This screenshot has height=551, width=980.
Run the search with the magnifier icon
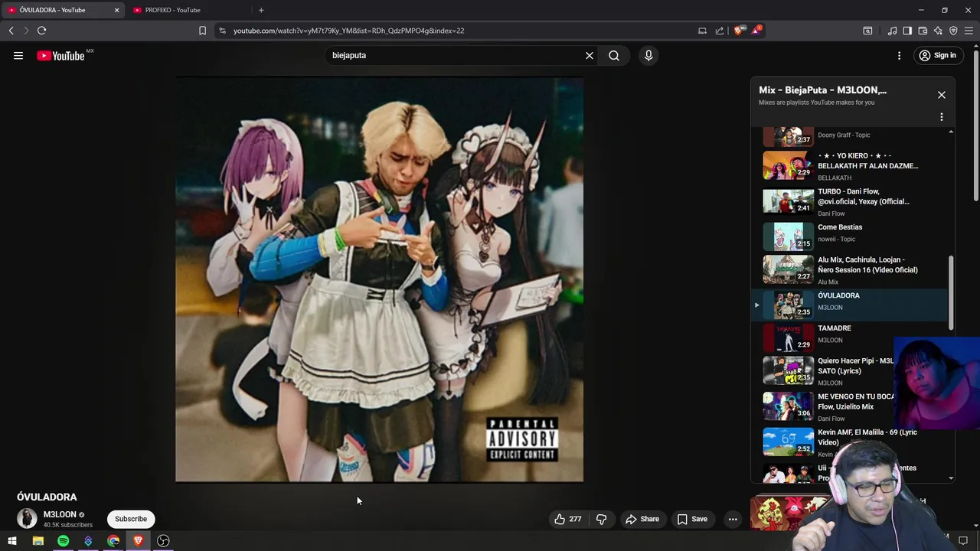pyautogui.click(x=614, y=55)
